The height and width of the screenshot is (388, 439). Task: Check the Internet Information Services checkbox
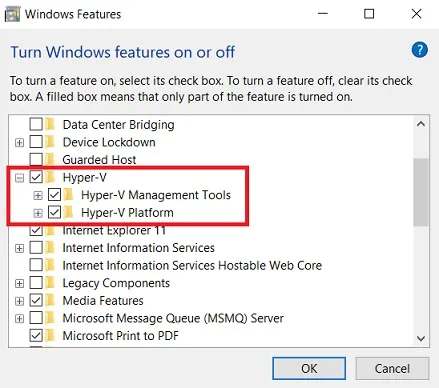[x=36, y=248]
